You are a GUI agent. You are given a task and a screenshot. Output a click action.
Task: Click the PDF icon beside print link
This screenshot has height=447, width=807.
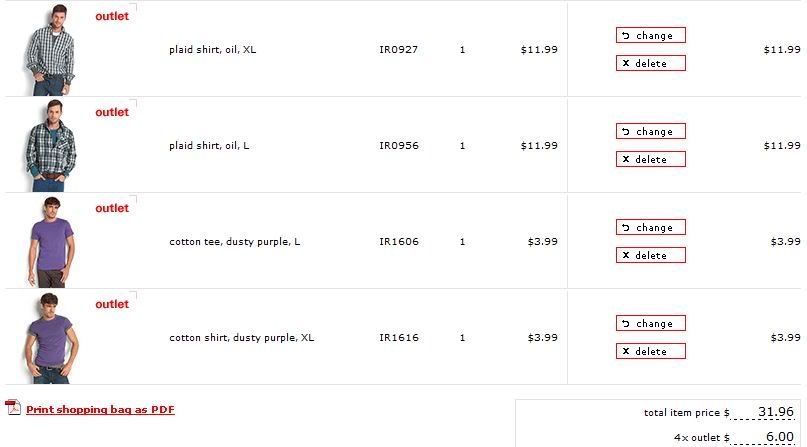coord(13,407)
